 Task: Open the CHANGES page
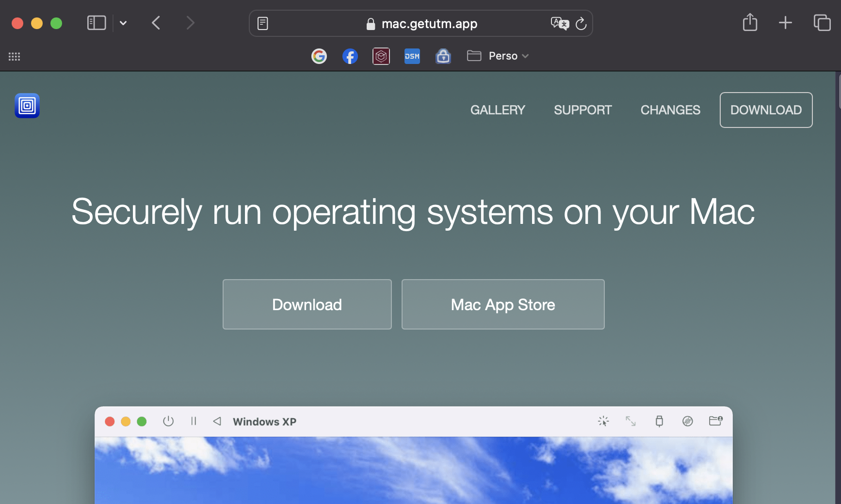[x=670, y=110]
